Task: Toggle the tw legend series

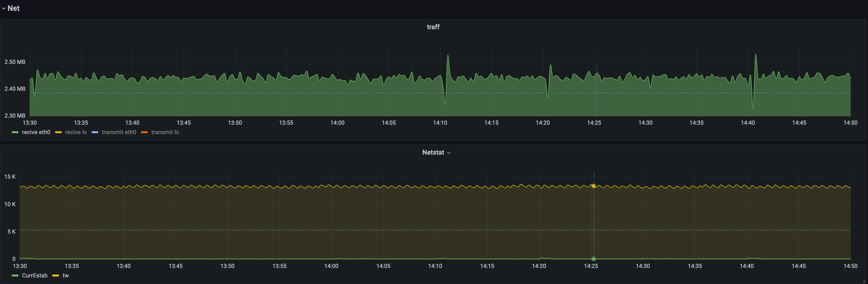Action: (x=66, y=276)
